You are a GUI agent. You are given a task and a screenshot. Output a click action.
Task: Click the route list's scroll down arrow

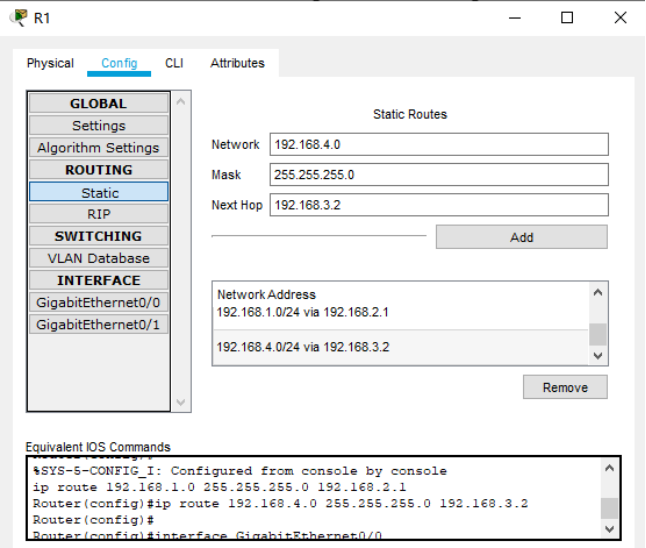tap(598, 355)
